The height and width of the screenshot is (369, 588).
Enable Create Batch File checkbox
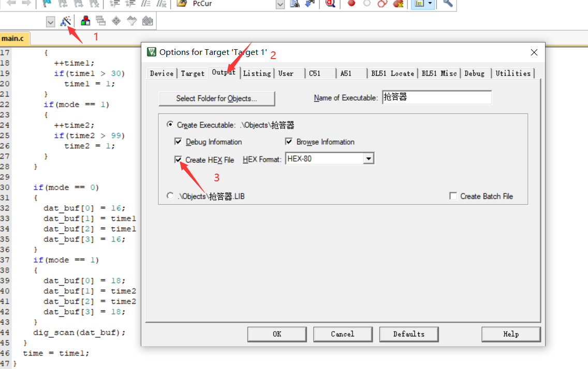coord(453,196)
